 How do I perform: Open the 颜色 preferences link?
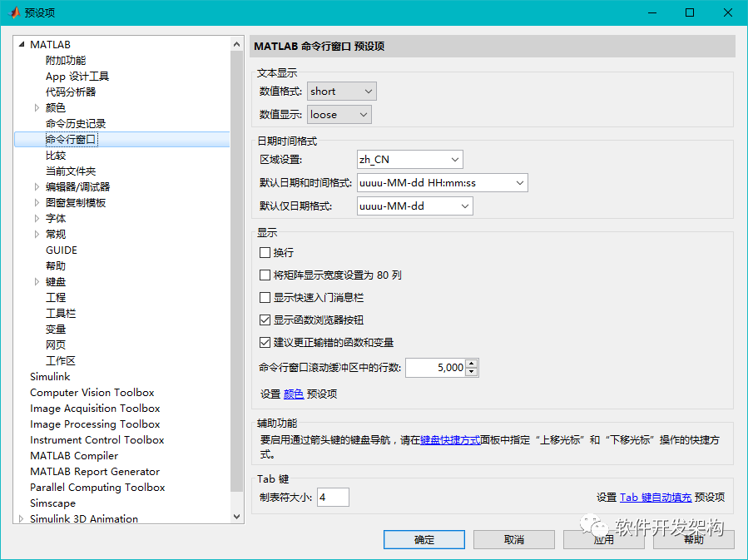[x=294, y=394]
